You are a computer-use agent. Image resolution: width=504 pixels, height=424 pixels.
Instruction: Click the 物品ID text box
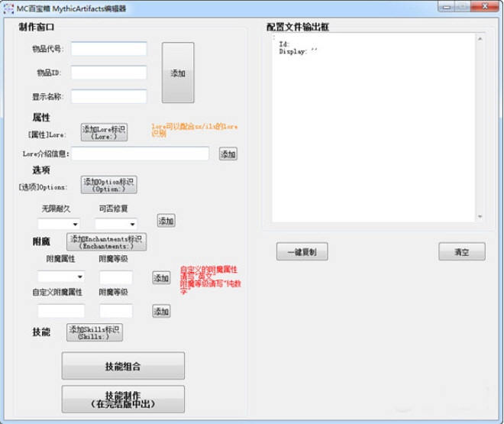pos(109,73)
